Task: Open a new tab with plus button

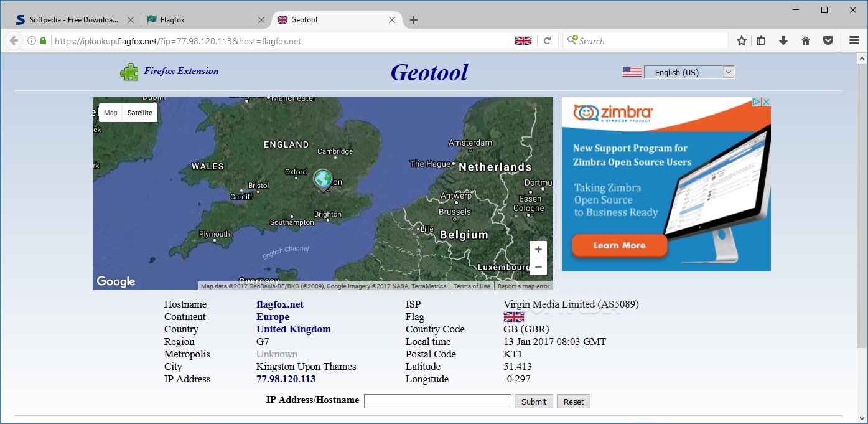Action: click(414, 20)
